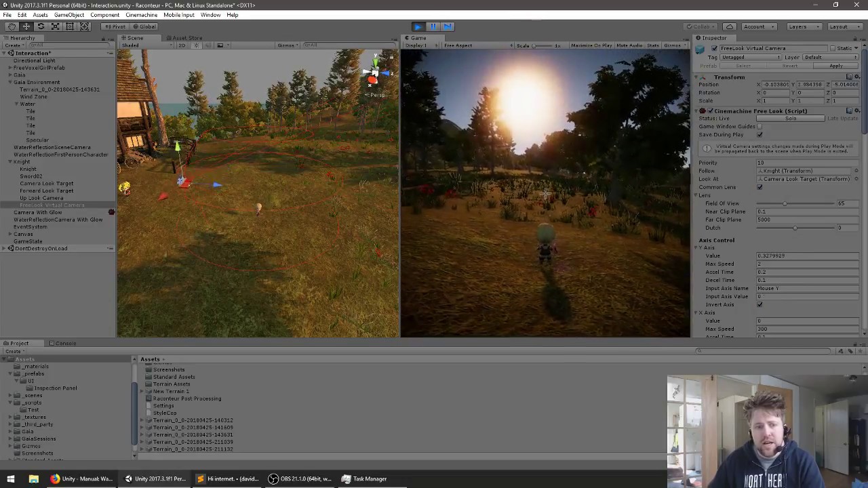This screenshot has height=488, width=868.
Task: Select Directional Light in Hierarchy
Action: point(35,60)
